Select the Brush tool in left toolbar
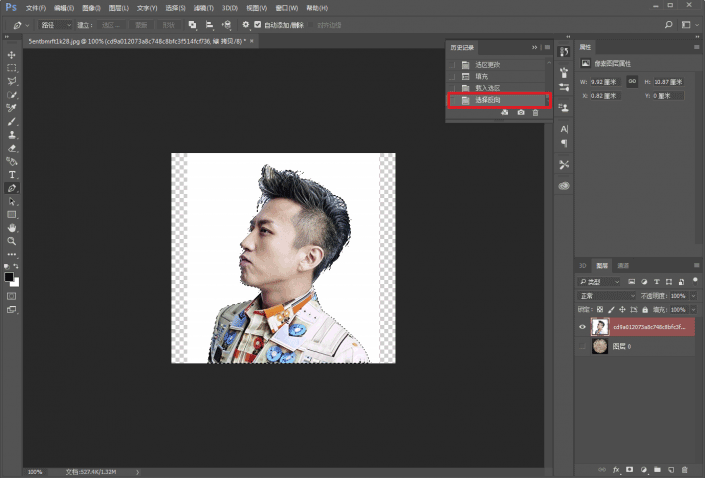This screenshot has width=705, height=478. (x=12, y=121)
